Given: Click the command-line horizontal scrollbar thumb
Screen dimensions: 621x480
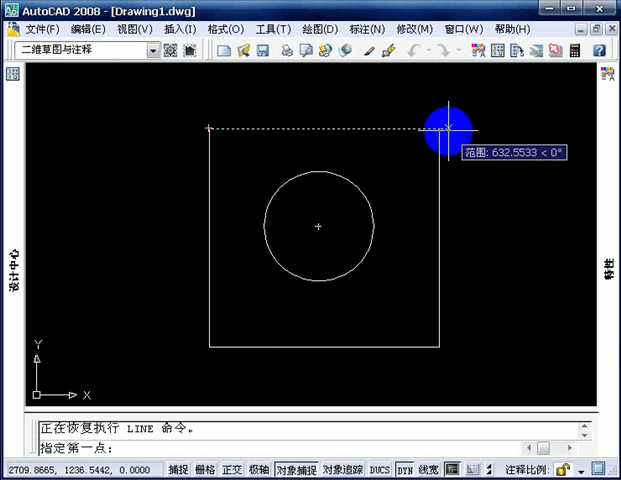Looking at the screenshot, I should click(x=543, y=448).
